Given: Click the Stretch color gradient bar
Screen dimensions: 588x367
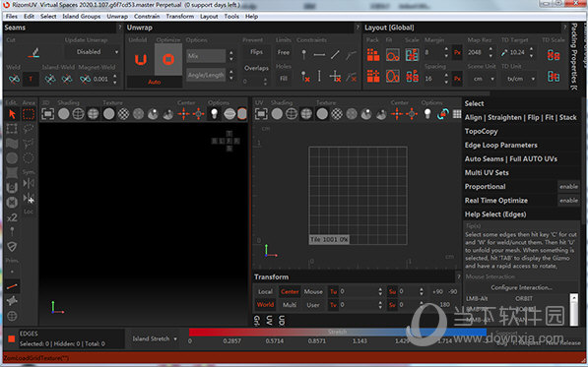Looking at the screenshot, I should coord(338,332).
